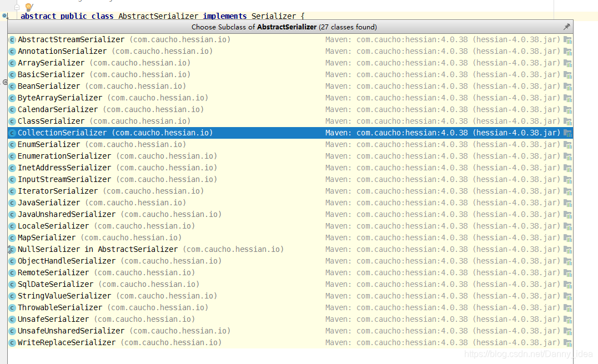
Task: Click class icon beside ArraySerializer
Action: coord(12,63)
